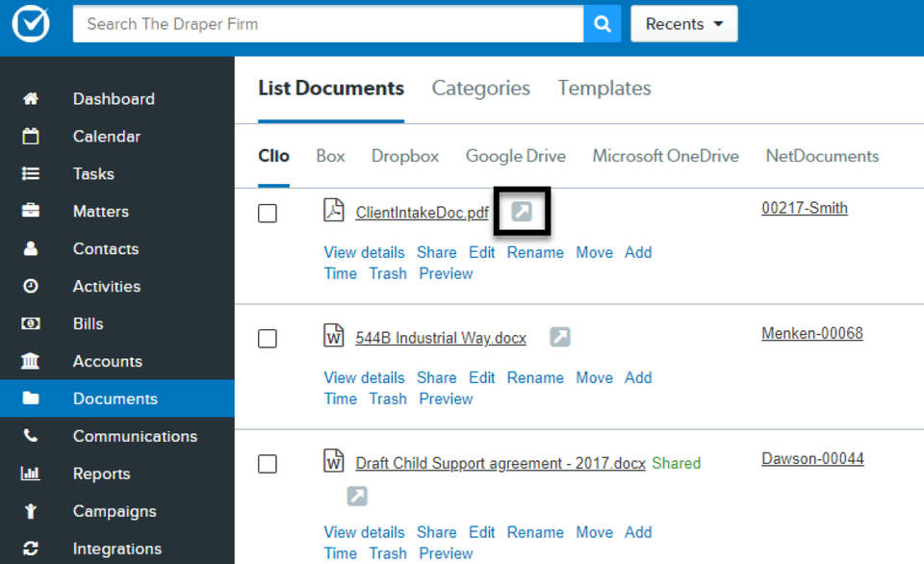924x564 pixels.
Task: Focus the Search The Draper Firm field
Action: (327, 24)
